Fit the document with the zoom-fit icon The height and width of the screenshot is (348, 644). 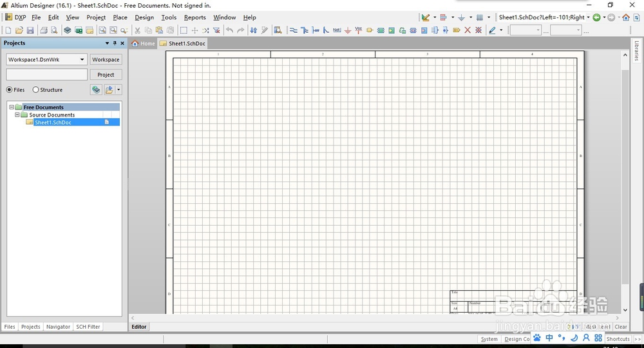click(x=102, y=30)
